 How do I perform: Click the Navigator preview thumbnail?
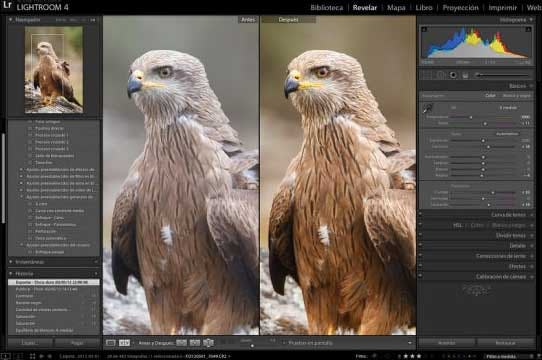[54, 70]
